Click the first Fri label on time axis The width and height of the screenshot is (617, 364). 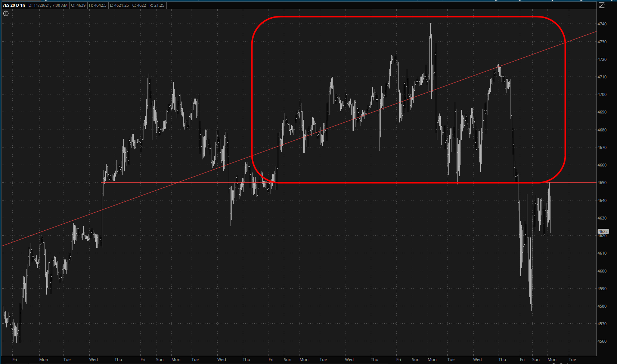pos(15,360)
